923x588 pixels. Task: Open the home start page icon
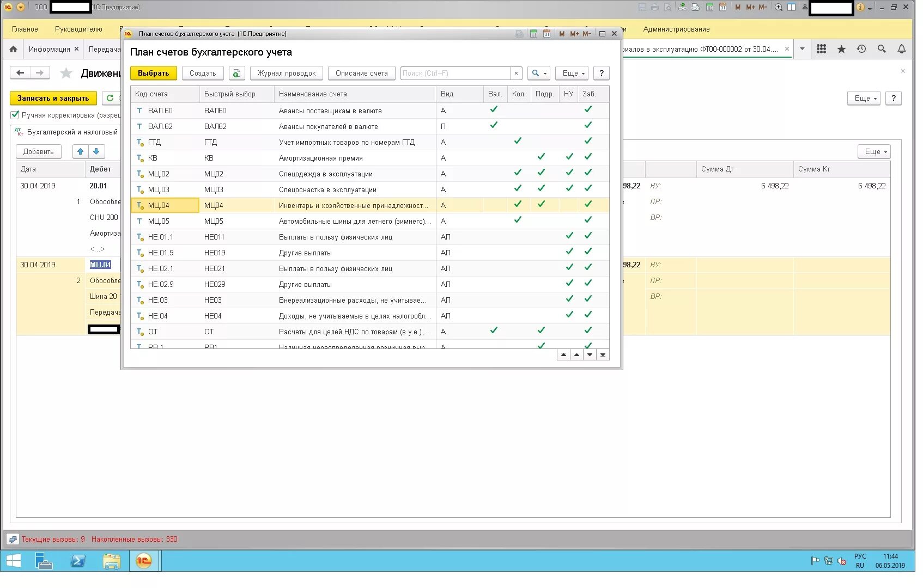(14, 49)
